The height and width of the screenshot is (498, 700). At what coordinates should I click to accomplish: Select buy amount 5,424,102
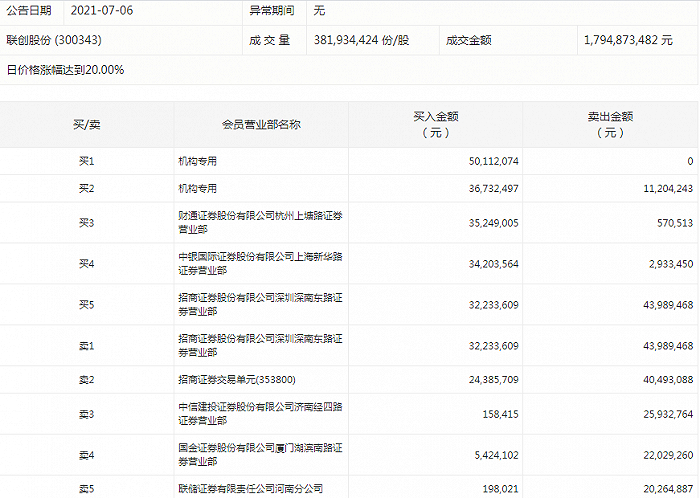[x=496, y=455]
